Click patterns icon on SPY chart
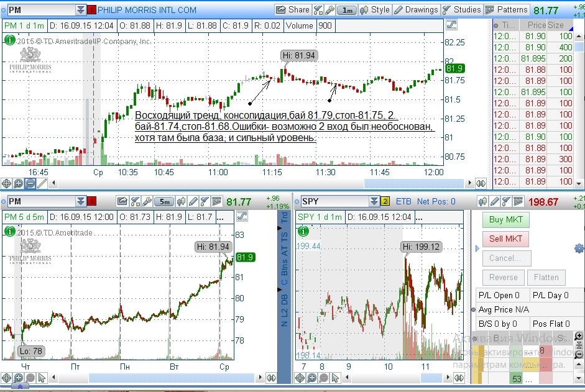 coord(518,202)
